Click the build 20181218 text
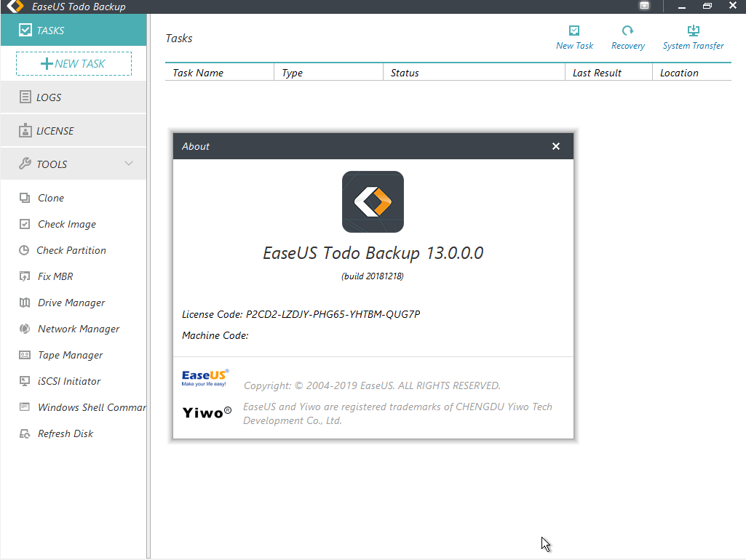Screen dimensions: 746x560 click(373, 276)
